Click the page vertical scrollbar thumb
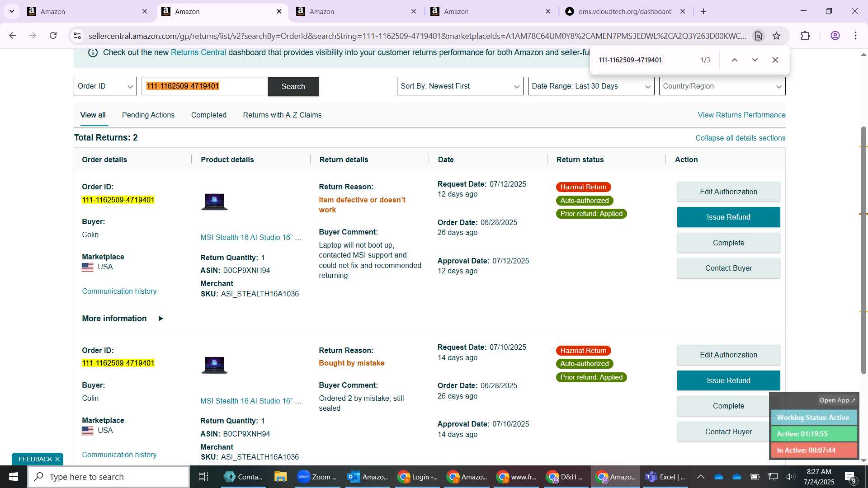This screenshot has width=868, height=488. pos(863,250)
